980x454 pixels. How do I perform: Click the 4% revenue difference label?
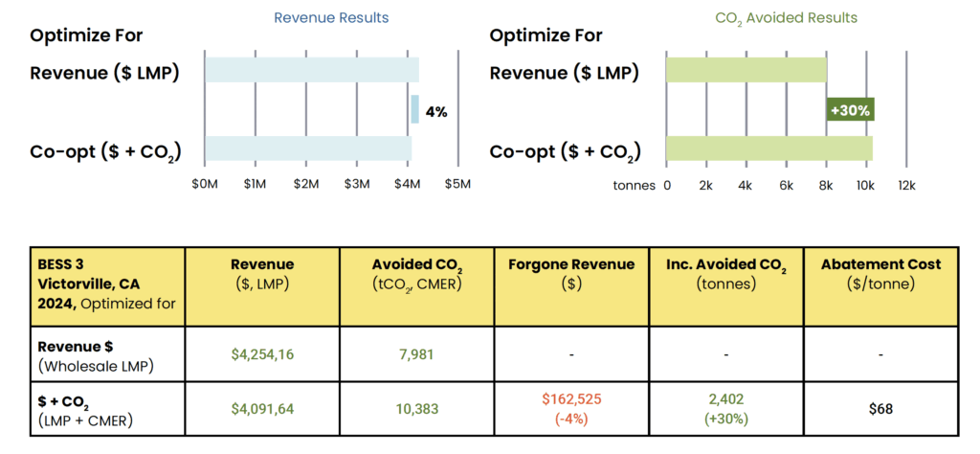coord(435,111)
